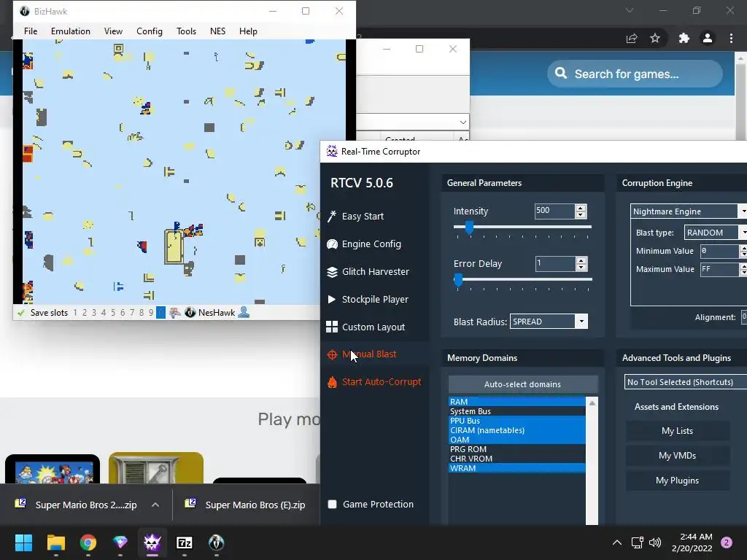Click Manual Blast crosshair icon
747x560 pixels.
(x=332, y=355)
